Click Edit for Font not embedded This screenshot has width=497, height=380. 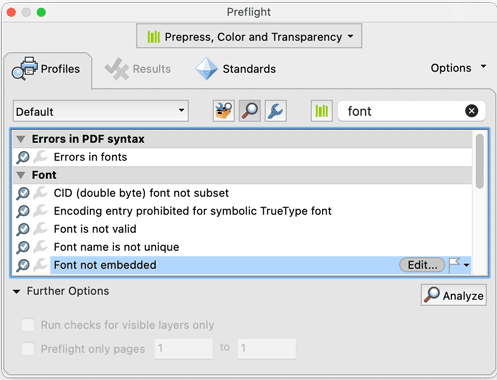422,265
